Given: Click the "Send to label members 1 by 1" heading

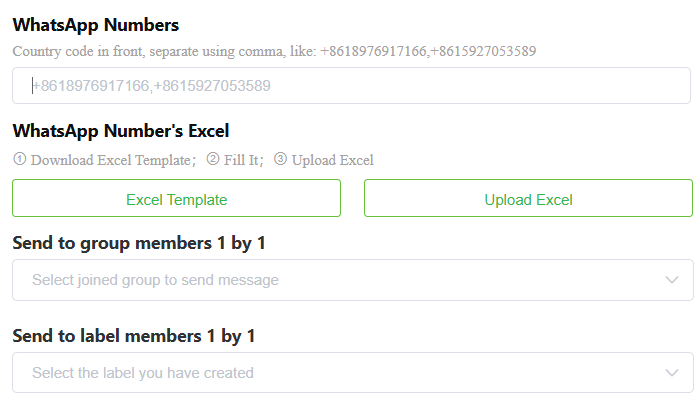Looking at the screenshot, I should (x=134, y=336).
